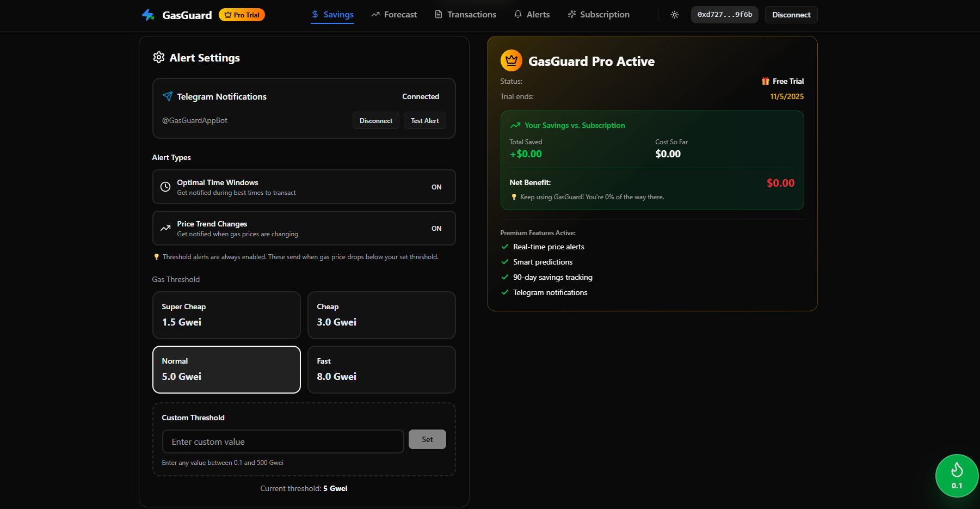Click the lightbulb icon beside Keep using GasGuard
980x509 pixels.
coord(514,197)
